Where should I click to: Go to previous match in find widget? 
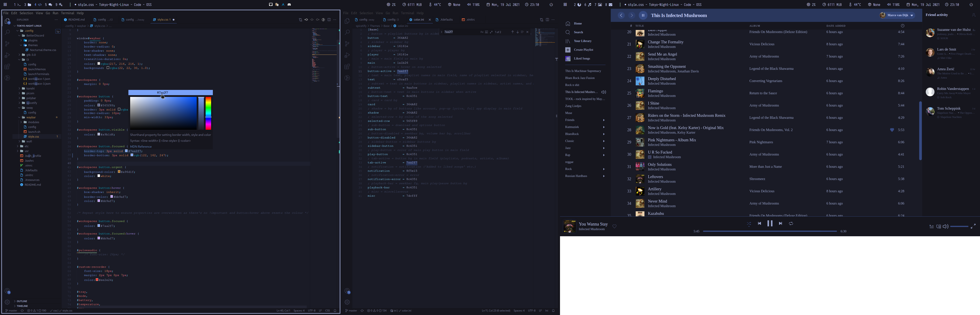point(513,32)
